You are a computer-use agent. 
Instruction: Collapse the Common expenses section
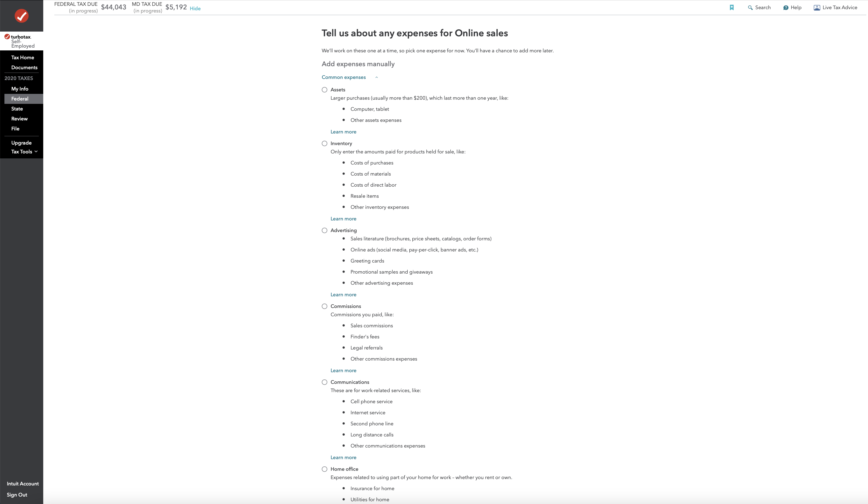coord(376,78)
